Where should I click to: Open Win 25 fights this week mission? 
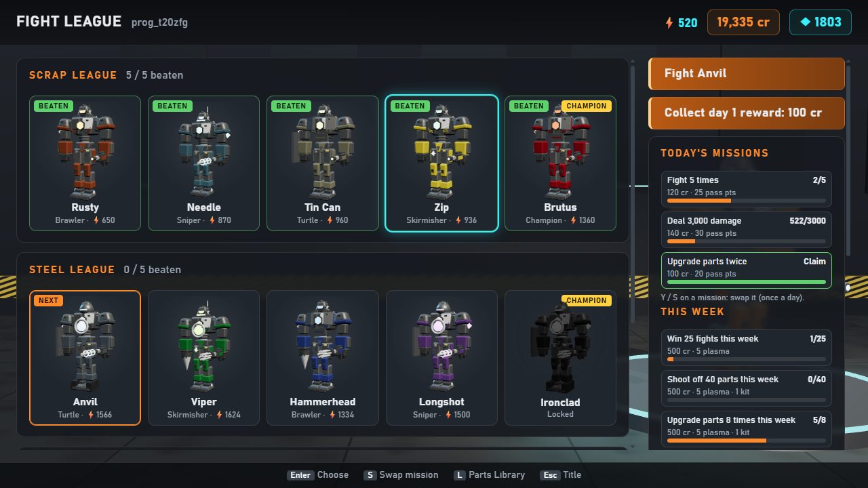coord(746,347)
